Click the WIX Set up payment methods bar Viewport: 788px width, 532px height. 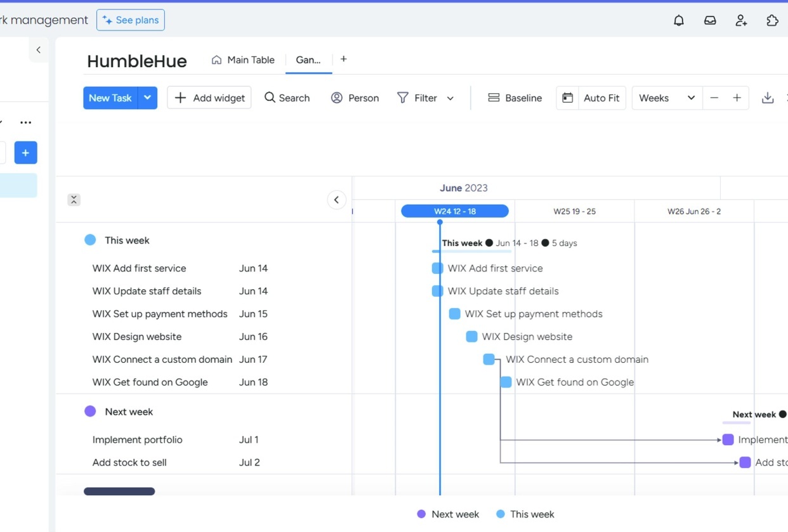pos(454,314)
